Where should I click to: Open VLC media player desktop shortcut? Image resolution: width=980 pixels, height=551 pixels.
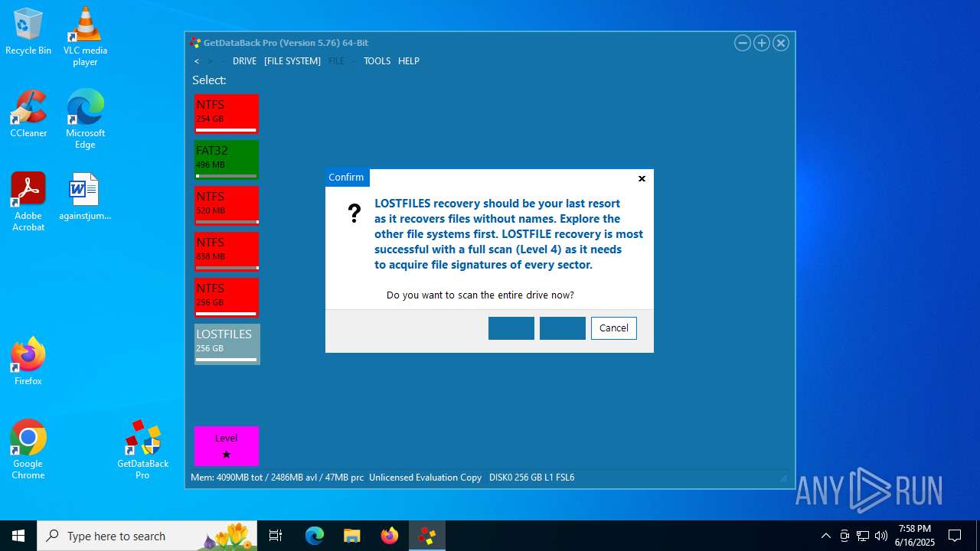click(85, 36)
